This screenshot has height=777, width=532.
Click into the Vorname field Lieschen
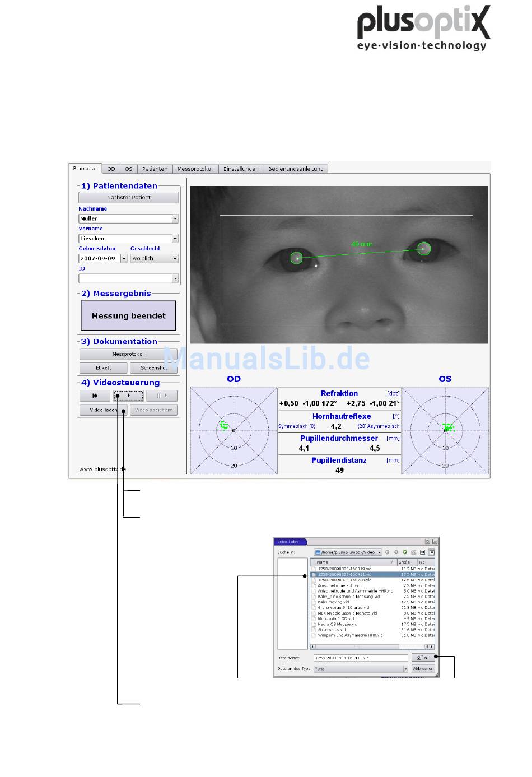(x=125, y=239)
